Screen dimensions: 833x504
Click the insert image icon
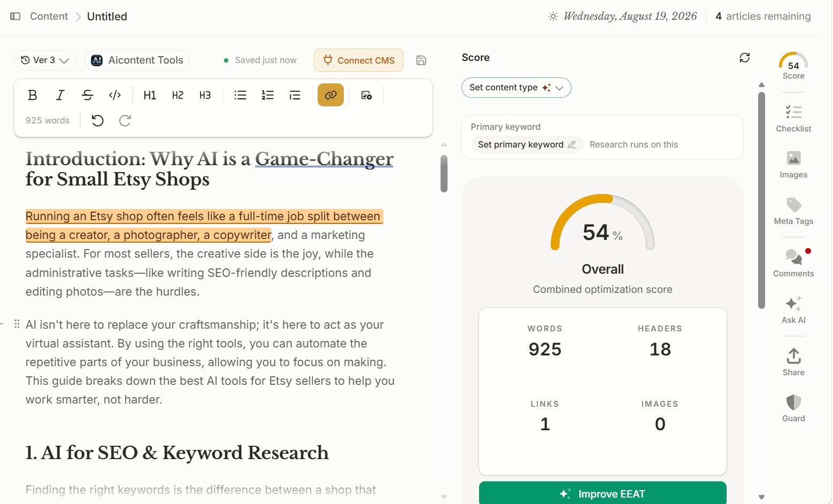point(366,95)
